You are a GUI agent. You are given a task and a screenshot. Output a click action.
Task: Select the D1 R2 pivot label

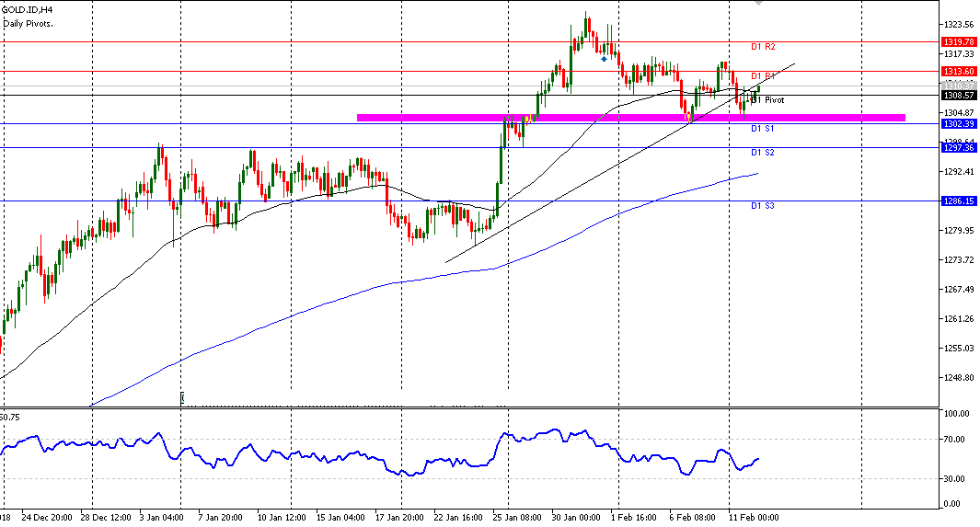763,47
